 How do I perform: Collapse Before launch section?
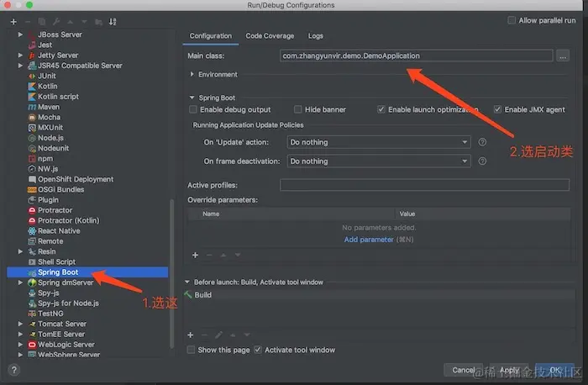coord(187,282)
